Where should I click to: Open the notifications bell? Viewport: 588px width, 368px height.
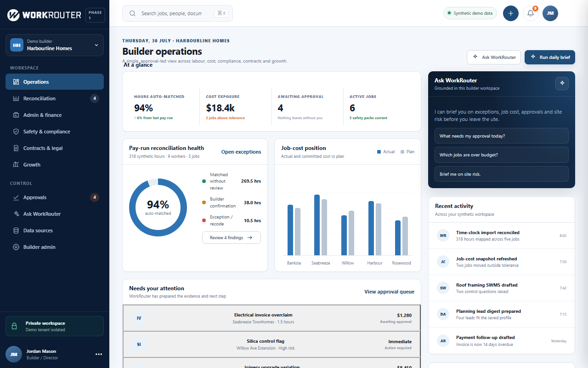pyautogui.click(x=531, y=13)
